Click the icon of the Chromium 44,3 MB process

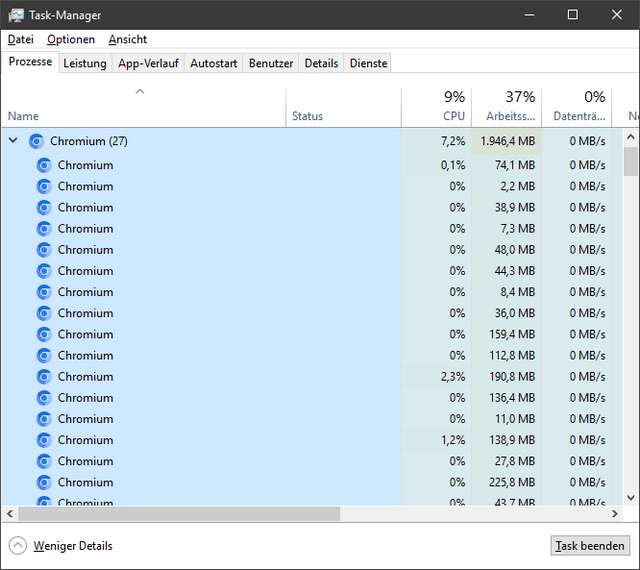point(44,271)
